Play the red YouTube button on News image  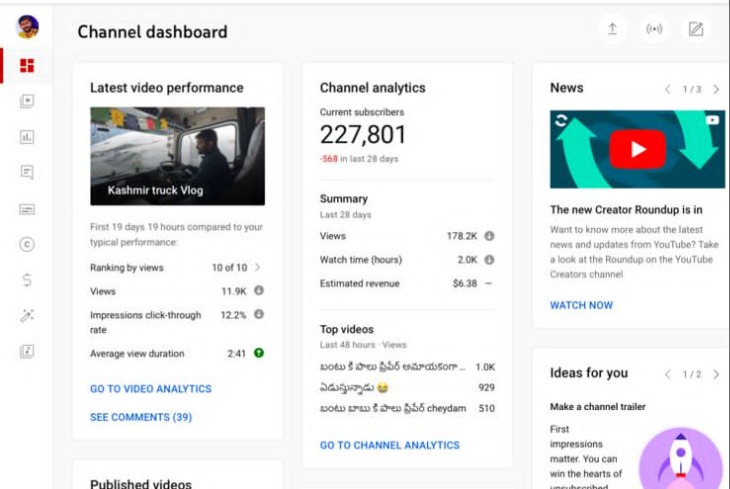pos(637,149)
